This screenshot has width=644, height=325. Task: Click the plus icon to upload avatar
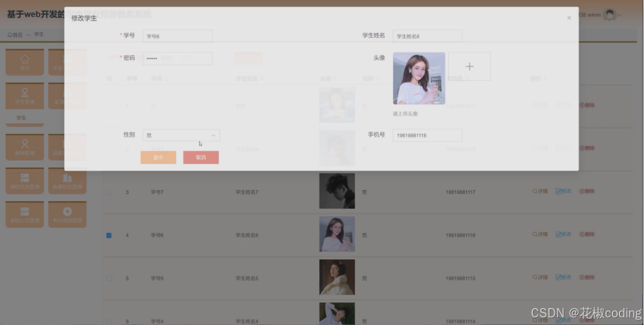469,66
